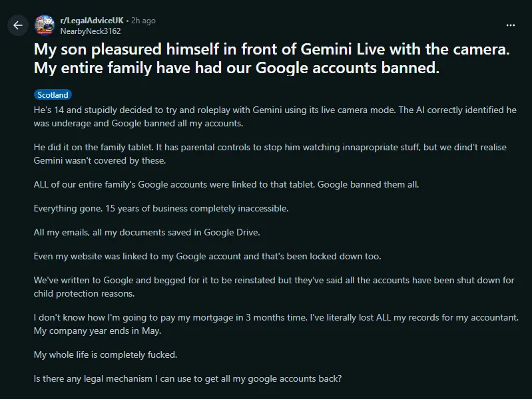This screenshot has width=532, height=399.
Task: Visit the r/LegalAdviceUK subreddit link
Action: [x=93, y=21]
